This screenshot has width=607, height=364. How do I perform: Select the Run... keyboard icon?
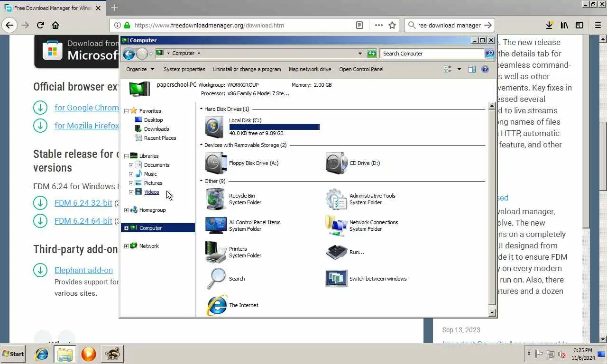click(x=337, y=252)
